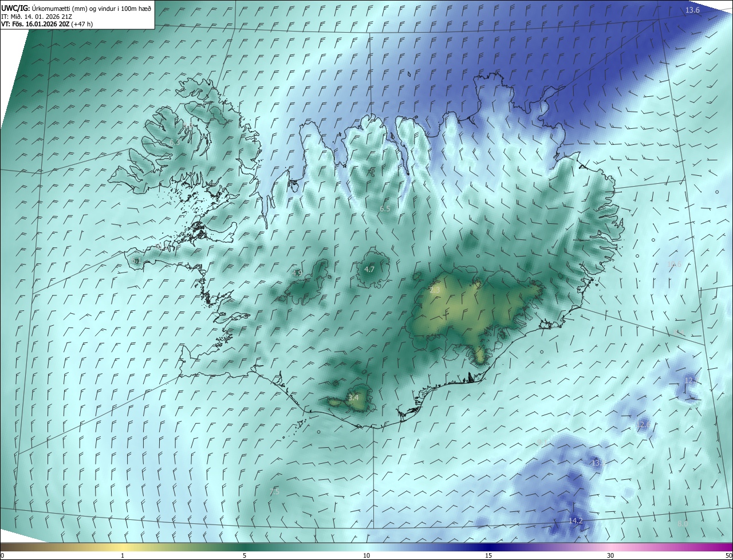This screenshot has width=733, height=560.
Task: Click the title text 'Úrkomumætti (mm) og vindur í 100m hæð'
Action: [x=92, y=8]
